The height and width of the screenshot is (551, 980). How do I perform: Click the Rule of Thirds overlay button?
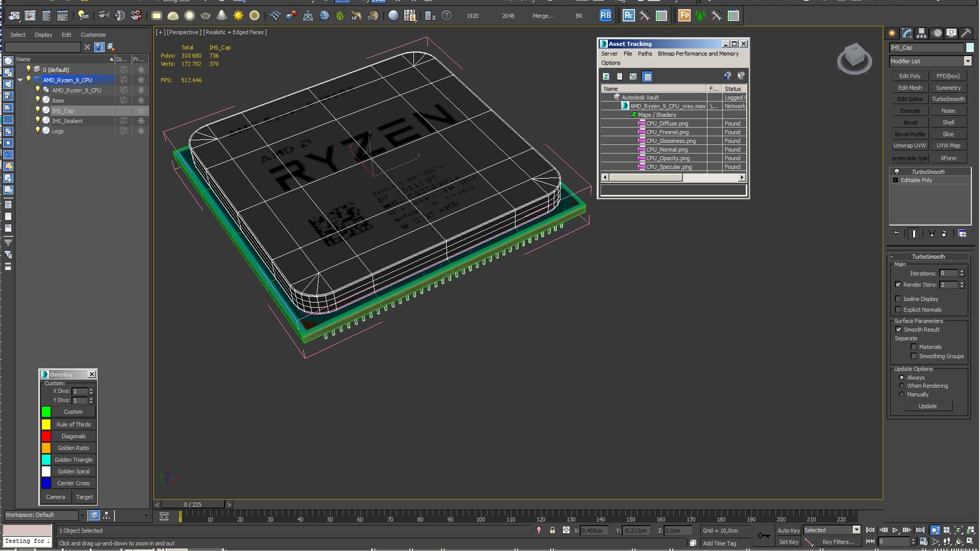click(x=73, y=424)
